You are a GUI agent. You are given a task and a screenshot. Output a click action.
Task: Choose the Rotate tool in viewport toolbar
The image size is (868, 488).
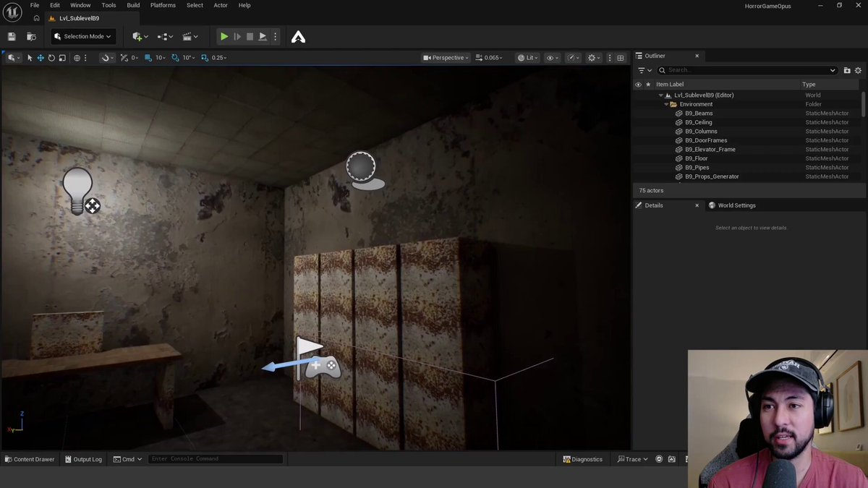tap(51, 58)
